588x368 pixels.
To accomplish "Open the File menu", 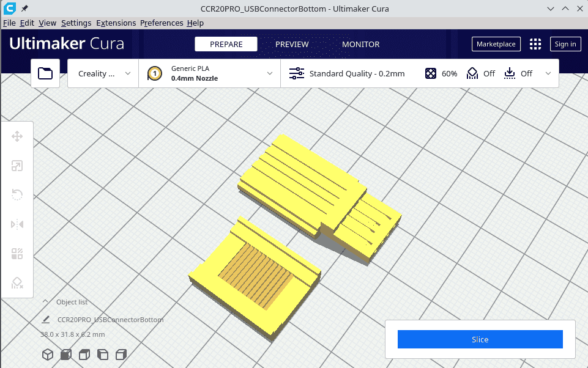I will [x=9, y=23].
